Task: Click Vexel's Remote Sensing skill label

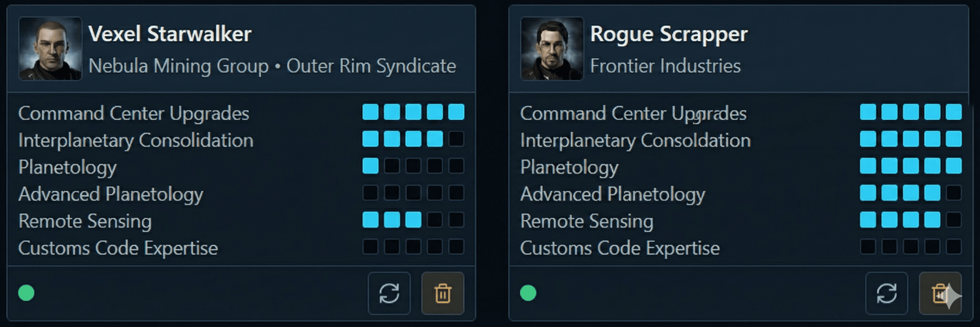Action: coord(85,221)
